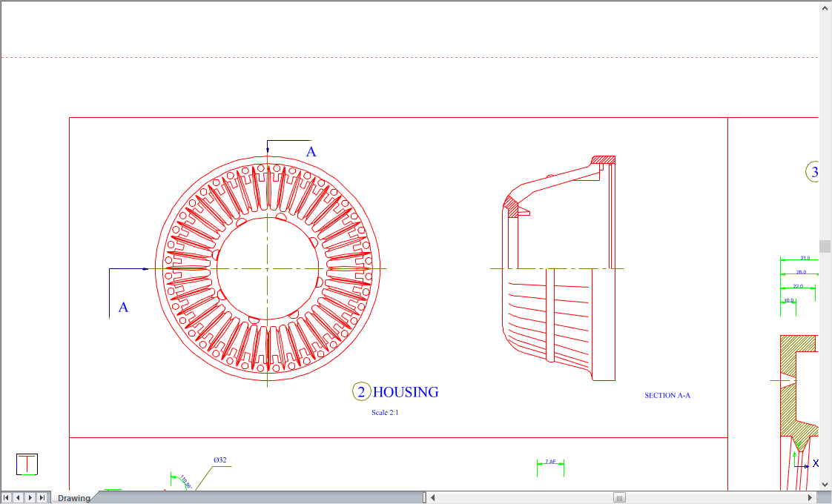Select the Scale 2:1 text
Image resolution: width=832 pixels, height=504 pixels.
pyautogui.click(x=385, y=413)
